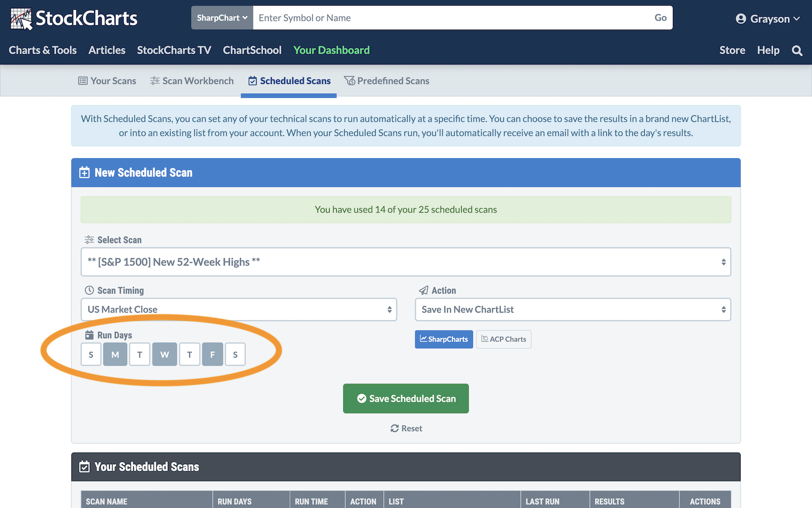Select SharpCharts chart type
Image resolution: width=812 pixels, height=508 pixels.
pos(444,340)
